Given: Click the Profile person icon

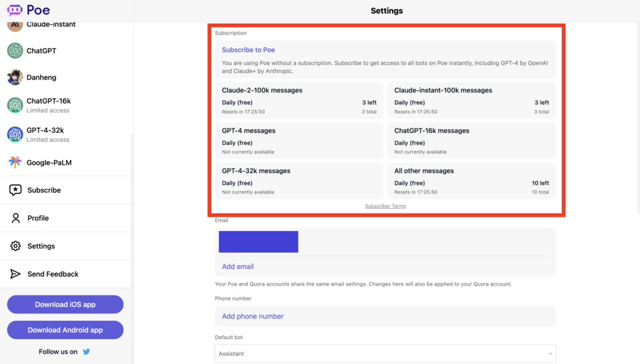Looking at the screenshot, I should pos(16,218).
